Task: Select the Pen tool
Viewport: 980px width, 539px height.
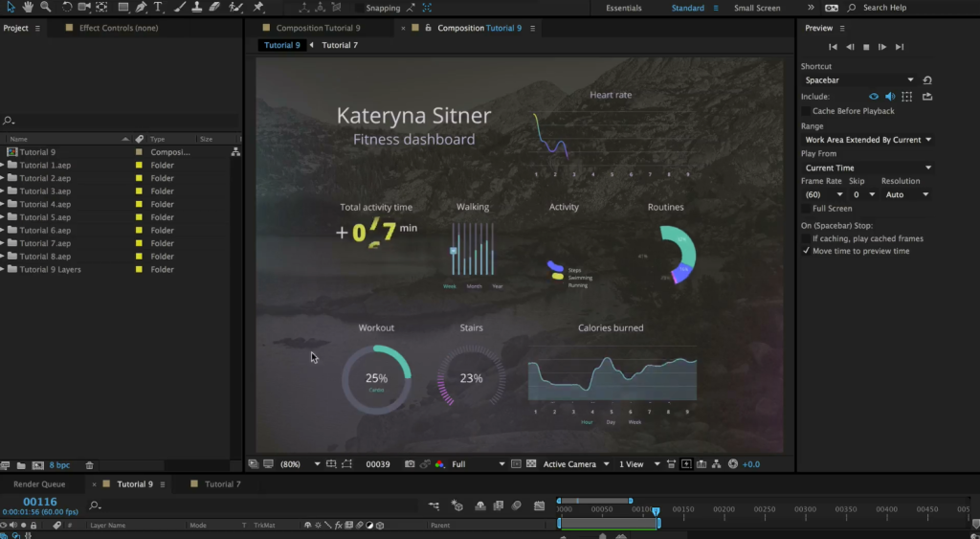Action: click(x=141, y=7)
